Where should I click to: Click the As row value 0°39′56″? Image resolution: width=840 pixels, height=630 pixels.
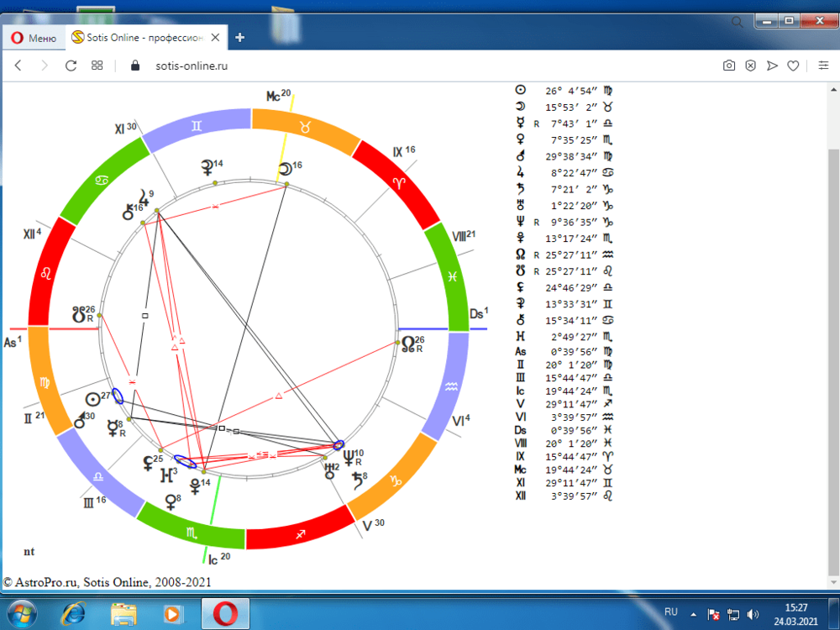(x=574, y=352)
